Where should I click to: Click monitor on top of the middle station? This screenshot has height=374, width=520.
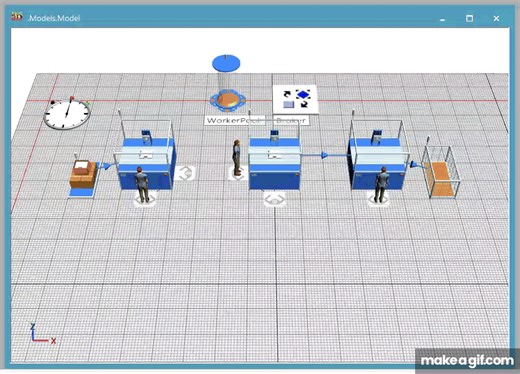pos(274,136)
